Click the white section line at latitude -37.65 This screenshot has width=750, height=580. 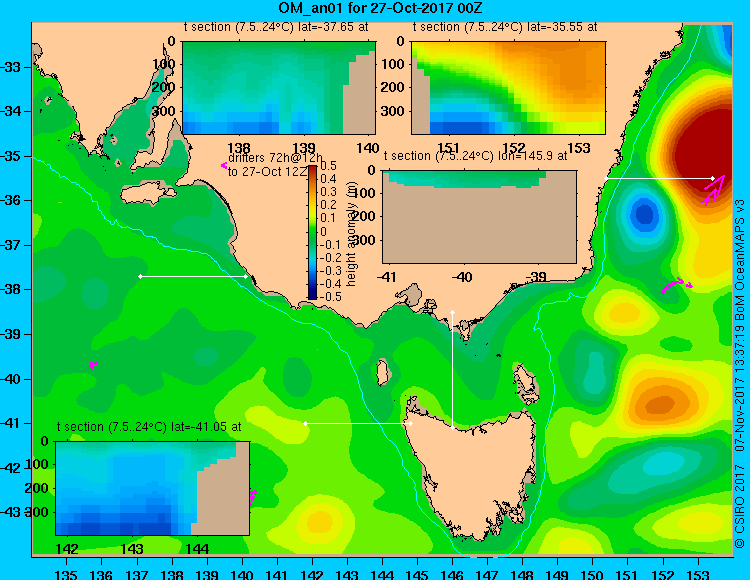pos(193,276)
